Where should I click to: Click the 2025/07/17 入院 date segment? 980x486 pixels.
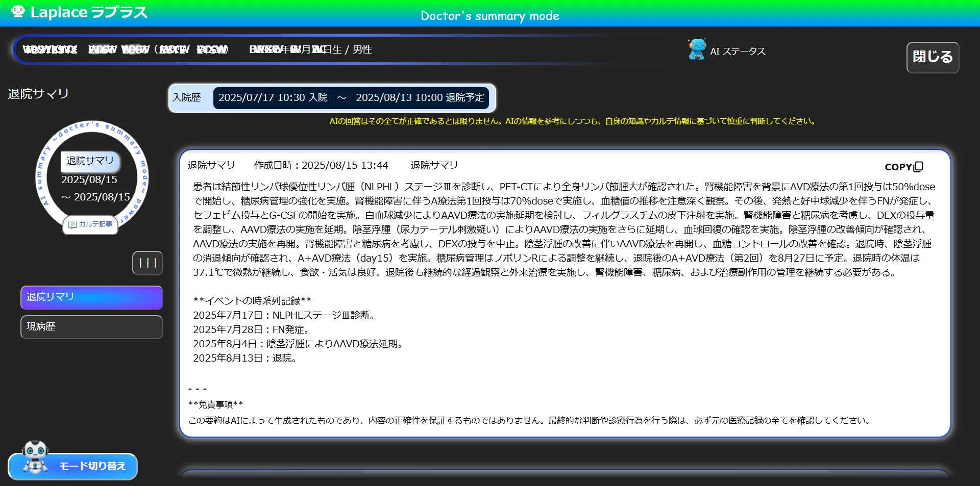pos(272,98)
